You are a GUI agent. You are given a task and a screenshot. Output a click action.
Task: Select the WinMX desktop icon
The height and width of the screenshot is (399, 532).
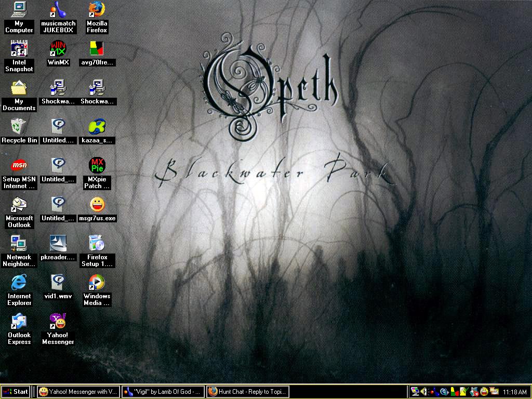[58, 49]
